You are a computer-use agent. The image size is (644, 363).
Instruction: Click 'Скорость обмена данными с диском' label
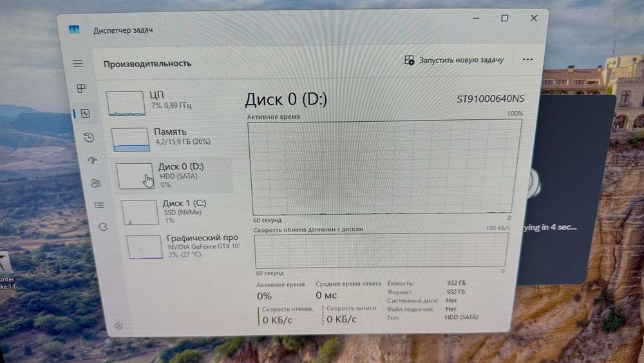pyautogui.click(x=308, y=230)
